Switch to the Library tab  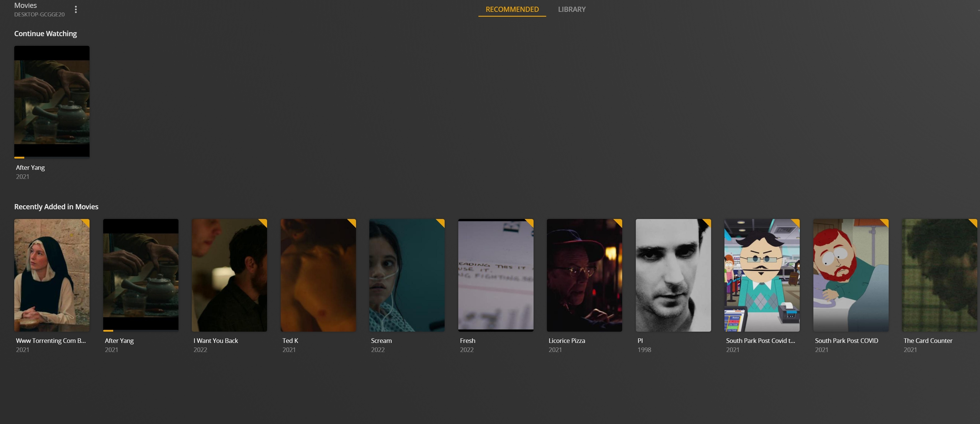click(571, 9)
